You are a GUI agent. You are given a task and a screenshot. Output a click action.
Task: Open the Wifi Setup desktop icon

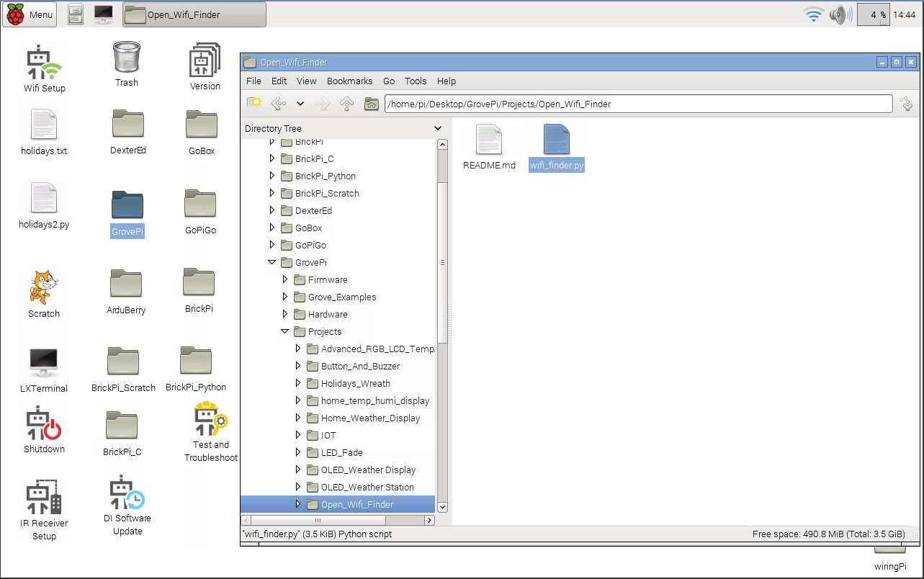pos(44,69)
